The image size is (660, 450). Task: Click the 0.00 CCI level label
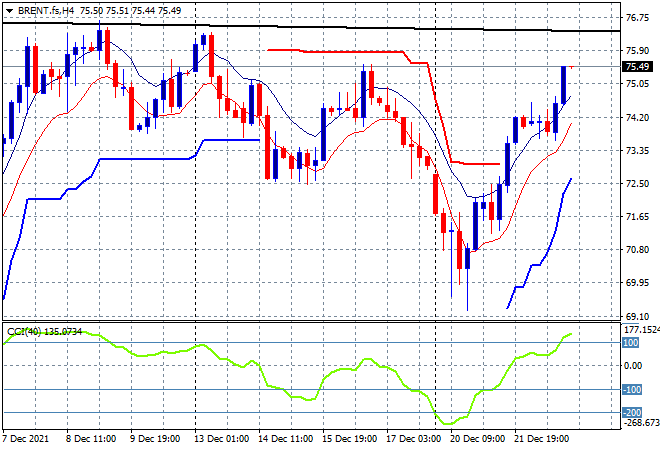634,366
